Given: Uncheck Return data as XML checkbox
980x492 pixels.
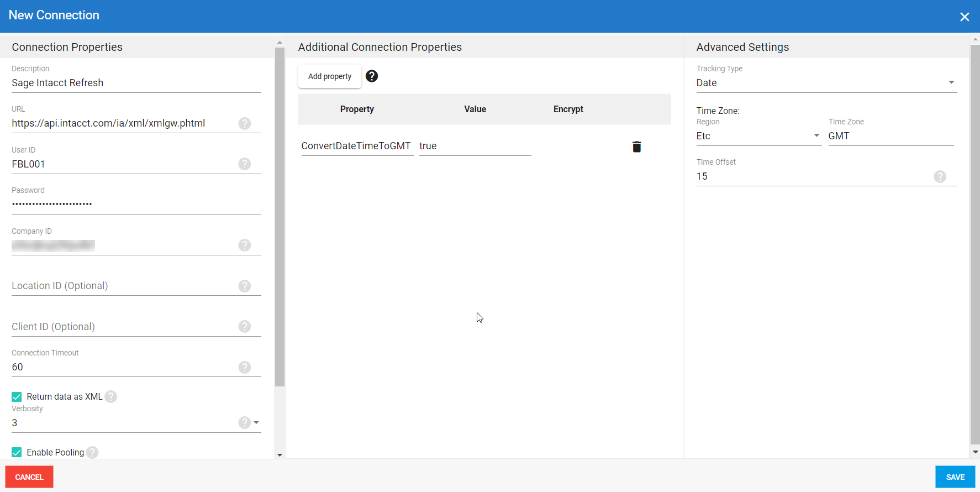Looking at the screenshot, I should pyautogui.click(x=17, y=397).
